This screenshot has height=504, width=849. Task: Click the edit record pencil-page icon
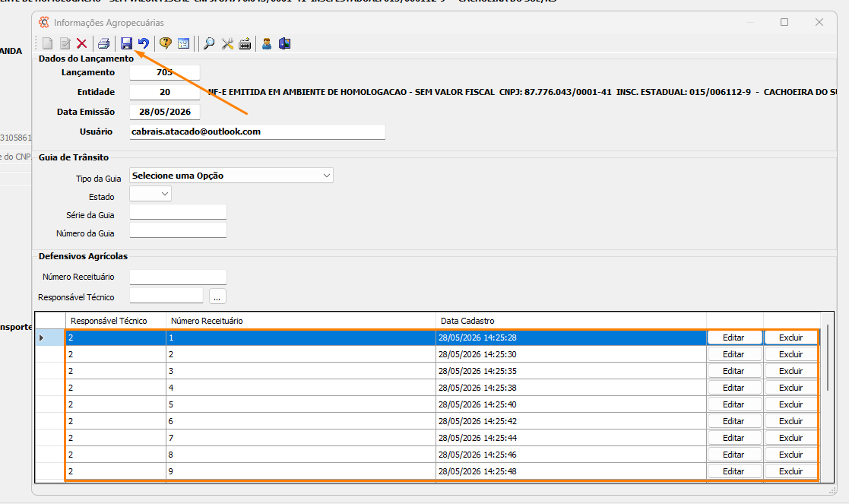tap(65, 43)
